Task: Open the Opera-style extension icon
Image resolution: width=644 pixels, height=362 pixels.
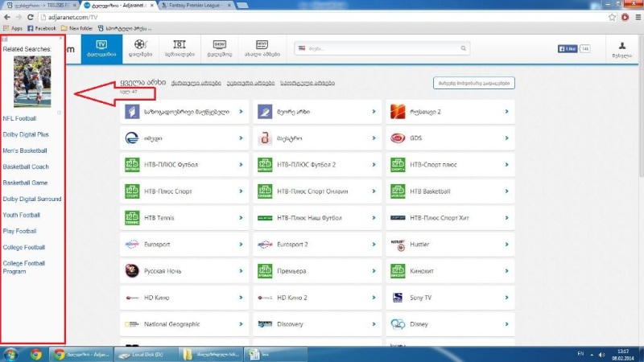Action: [625, 17]
